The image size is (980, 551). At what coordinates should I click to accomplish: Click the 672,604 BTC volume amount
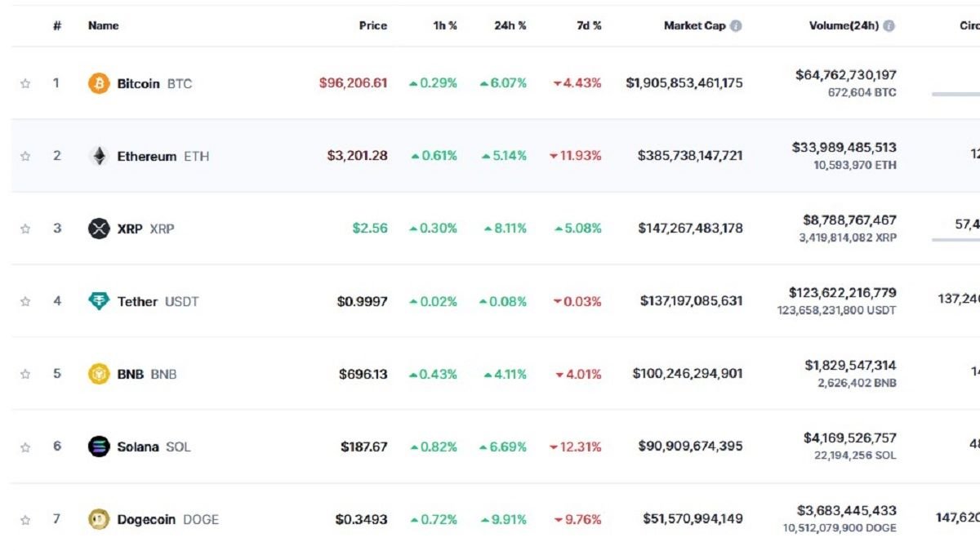[x=862, y=92]
